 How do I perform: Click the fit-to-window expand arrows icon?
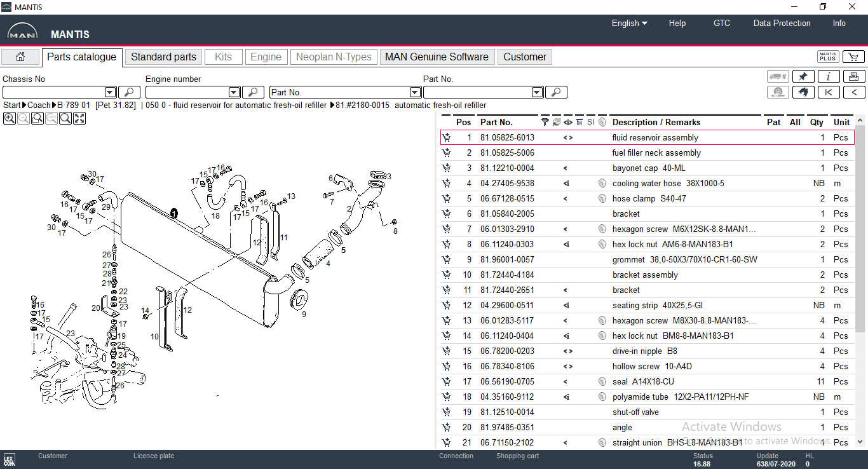79,118
